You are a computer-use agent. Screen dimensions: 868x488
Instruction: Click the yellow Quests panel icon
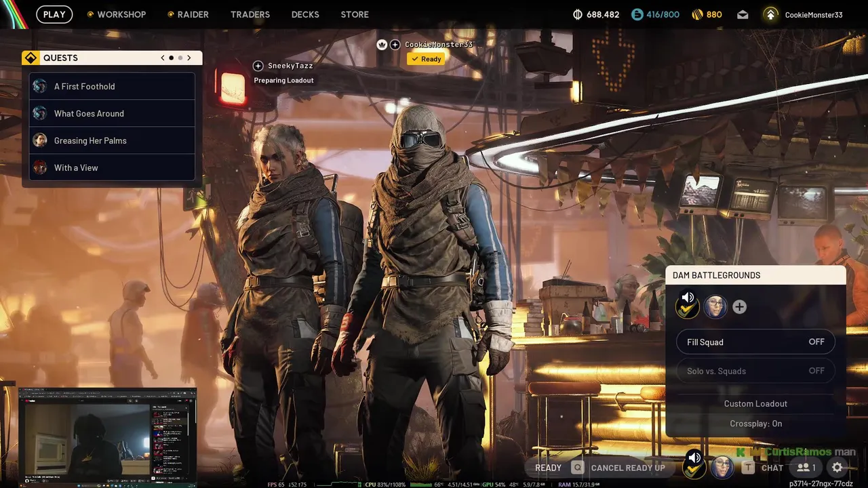(x=30, y=58)
